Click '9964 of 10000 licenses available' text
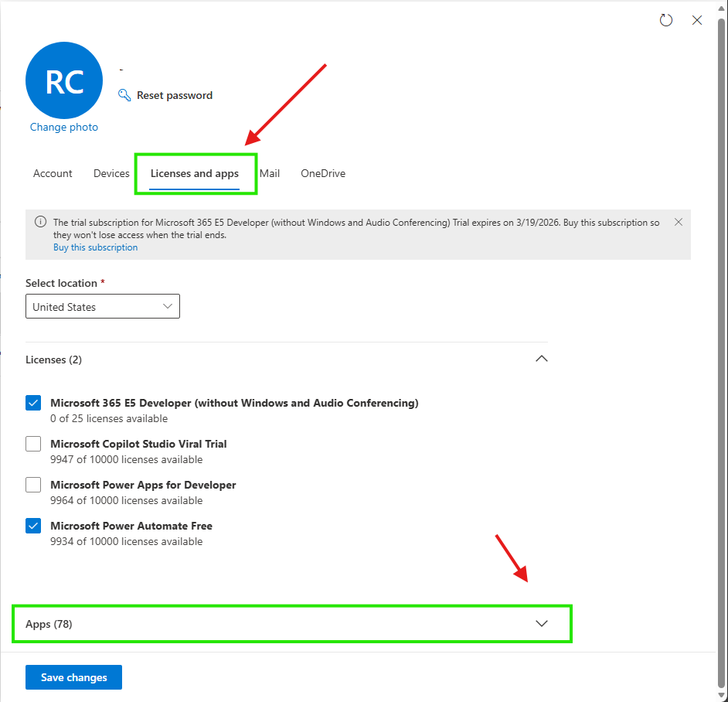Screen dimensions: 728x702 126,500
